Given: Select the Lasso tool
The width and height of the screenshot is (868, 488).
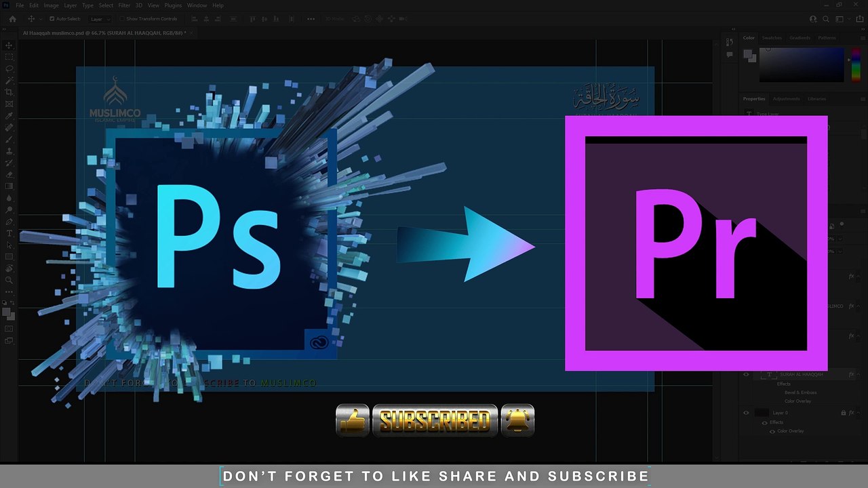Looking at the screenshot, I should pos(9,68).
